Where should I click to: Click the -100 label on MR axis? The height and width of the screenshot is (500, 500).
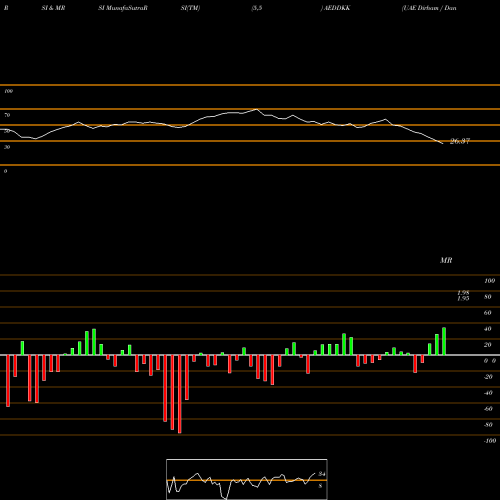coord(490,441)
